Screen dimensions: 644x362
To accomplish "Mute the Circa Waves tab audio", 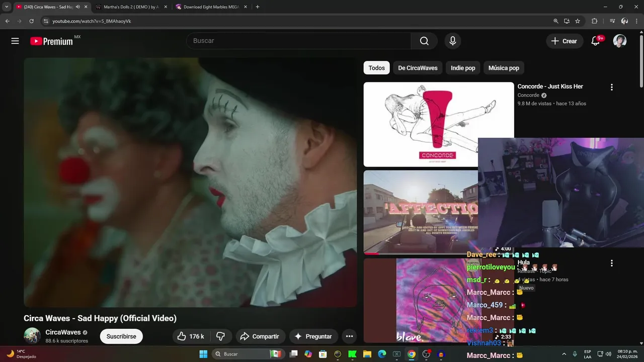I will pos(78,7).
